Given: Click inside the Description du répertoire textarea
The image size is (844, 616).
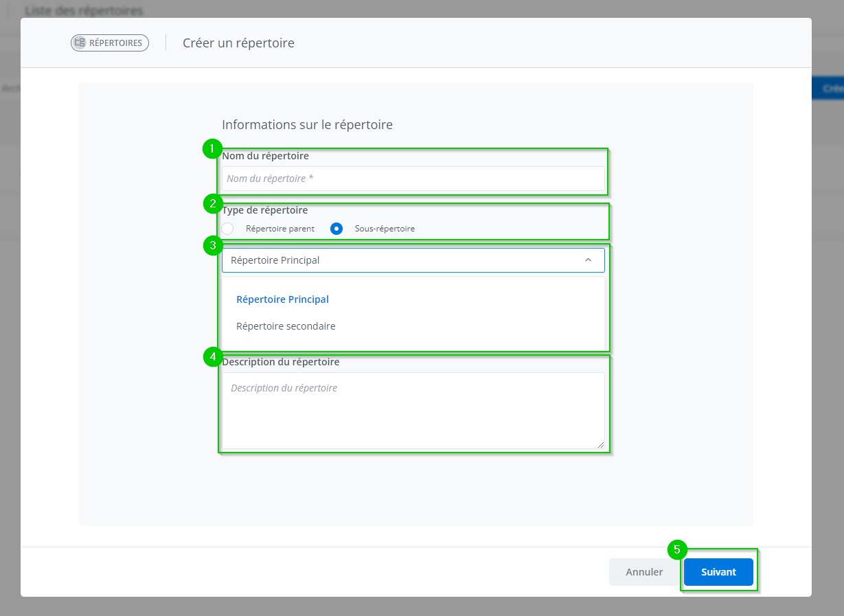Looking at the screenshot, I should (x=413, y=411).
